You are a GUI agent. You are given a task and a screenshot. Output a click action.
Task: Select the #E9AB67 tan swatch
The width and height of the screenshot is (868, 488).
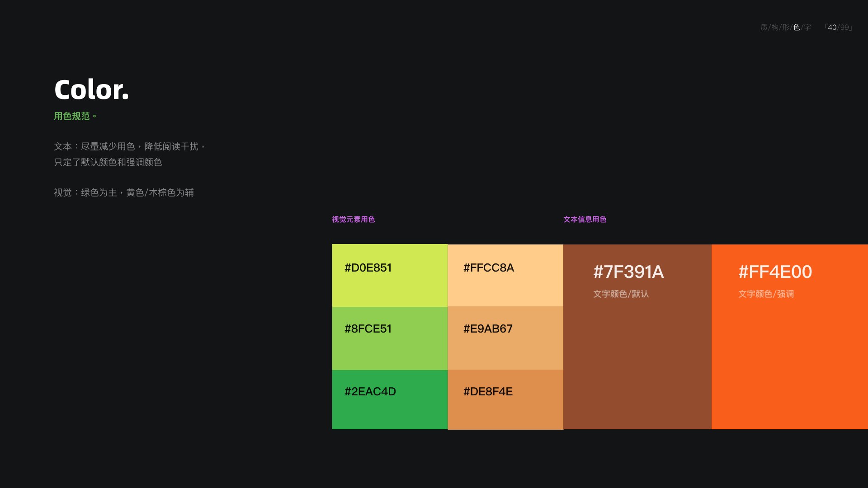505,338
